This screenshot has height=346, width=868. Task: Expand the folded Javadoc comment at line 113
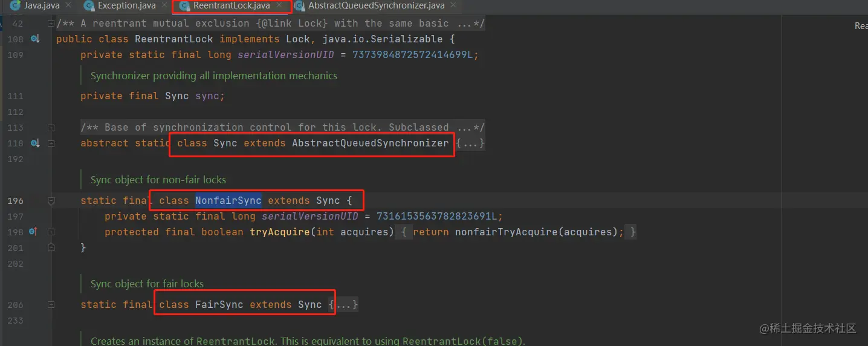tap(51, 128)
